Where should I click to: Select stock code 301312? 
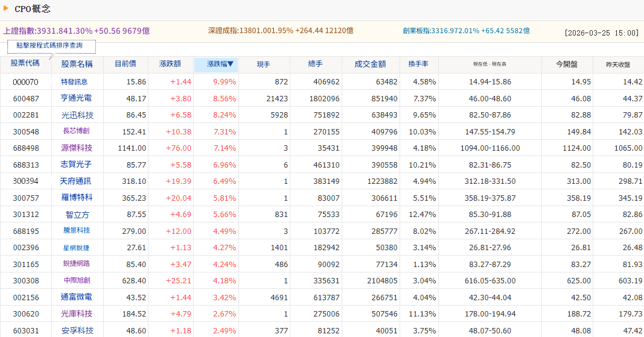26,215
